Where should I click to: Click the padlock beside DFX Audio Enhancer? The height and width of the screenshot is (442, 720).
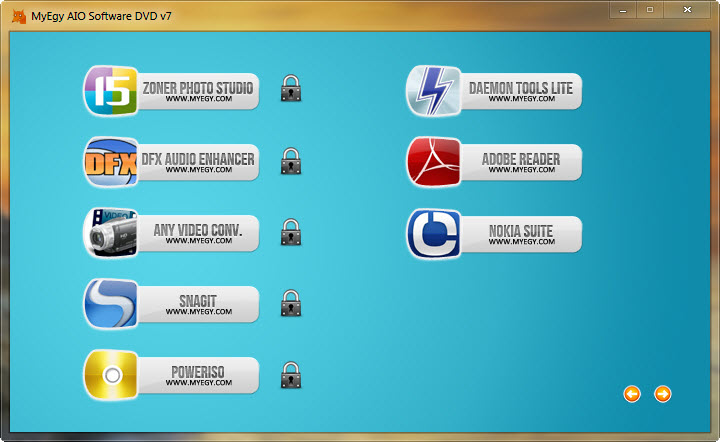pos(291,161)
